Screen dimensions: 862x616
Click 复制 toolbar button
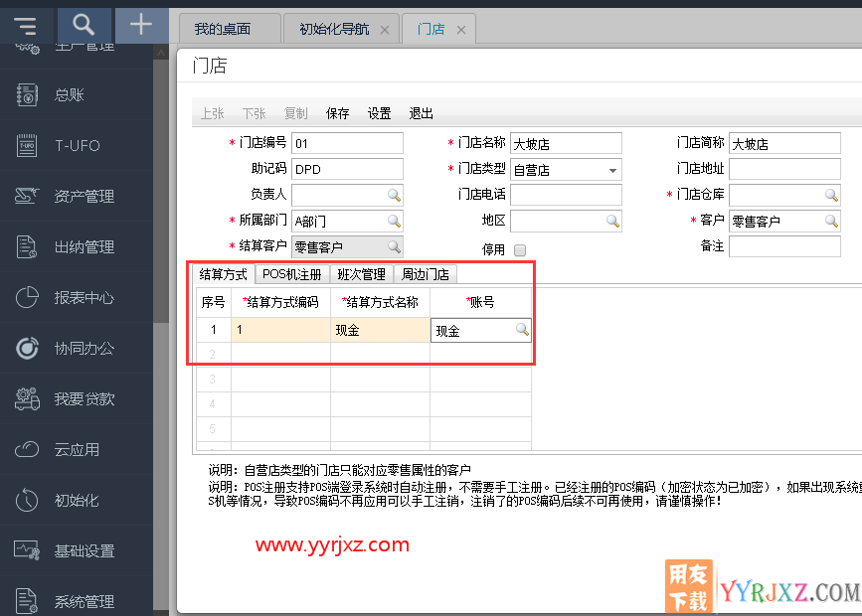click(295, 113)
